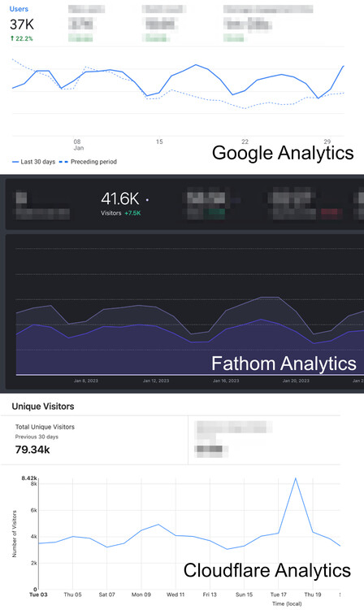Click the Preceding period legend entry

[x=88, y=162]
